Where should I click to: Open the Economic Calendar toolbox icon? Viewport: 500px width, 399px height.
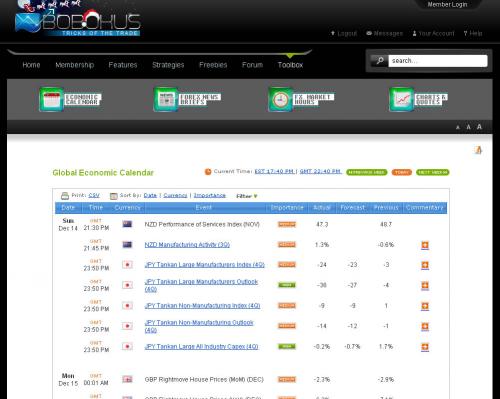click(51, 99)
